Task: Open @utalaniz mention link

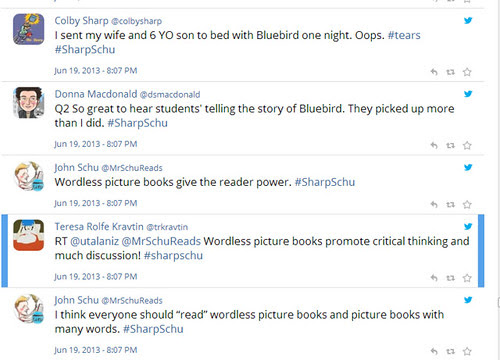Action: 94,241
